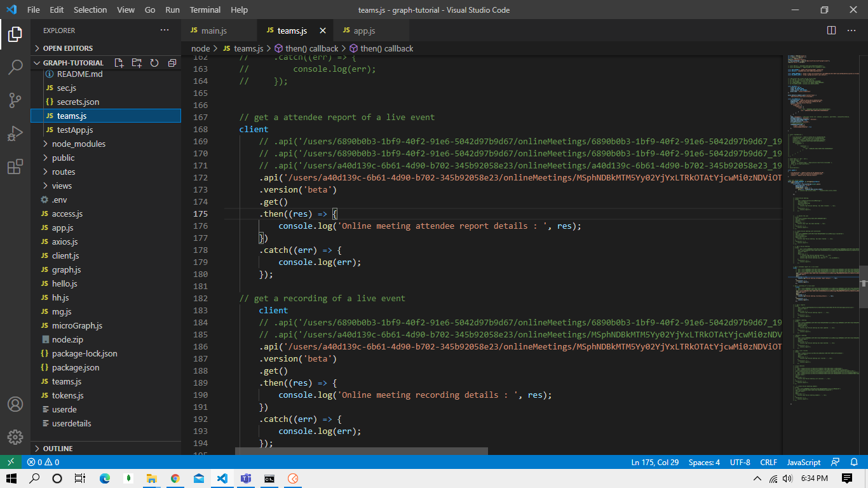Go to line via Ln 175, Col 29
The height and width of the screenshot is (488, 868).
[x=654, y=462]
